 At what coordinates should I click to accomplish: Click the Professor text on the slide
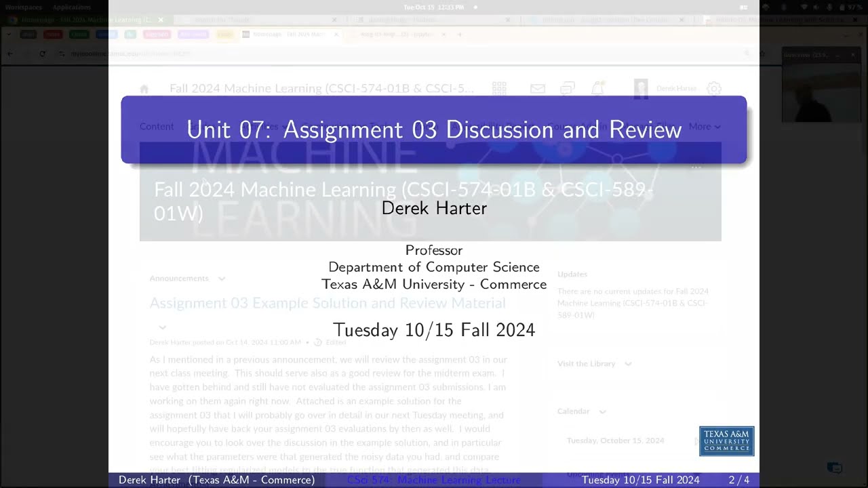pos(434,250)
